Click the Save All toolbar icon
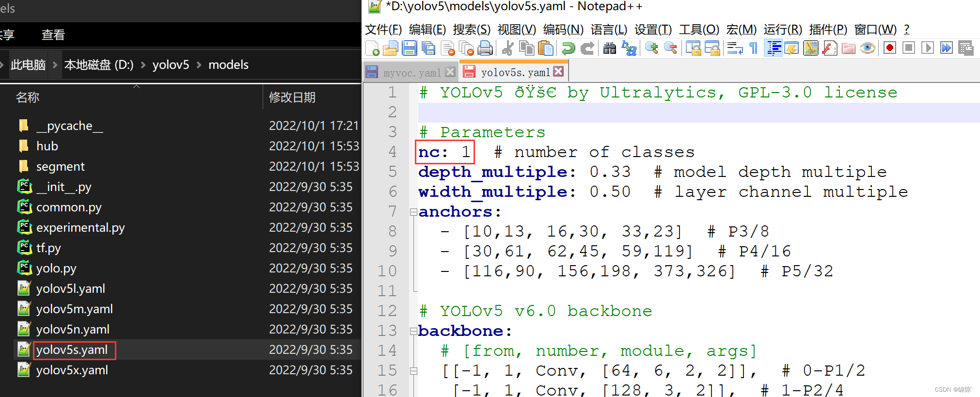Viewport: 980px width, 397px height. tap(428, 48)
